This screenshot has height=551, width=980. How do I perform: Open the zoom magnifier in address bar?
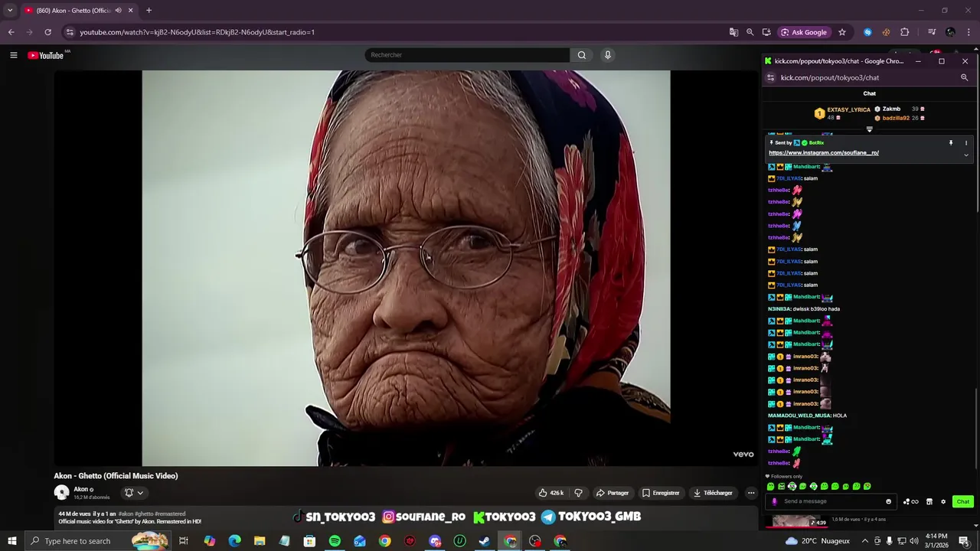click(750, 32)
